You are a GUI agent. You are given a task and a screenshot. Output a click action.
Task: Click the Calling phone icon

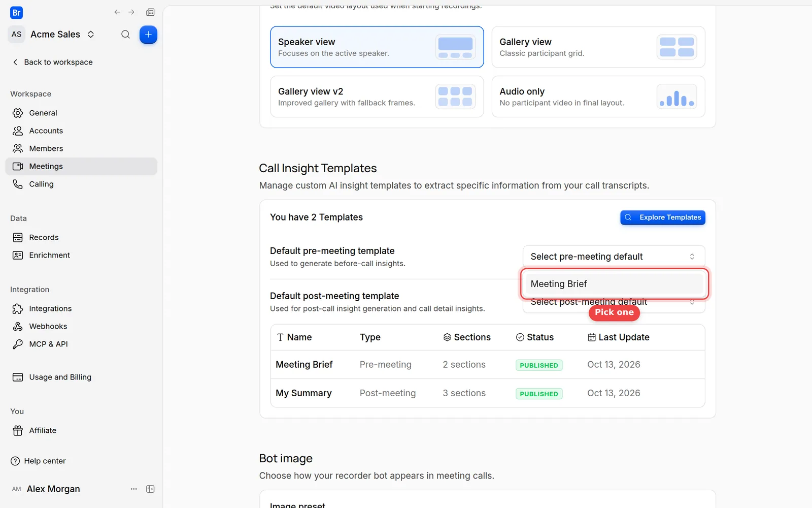click(18, 184)
